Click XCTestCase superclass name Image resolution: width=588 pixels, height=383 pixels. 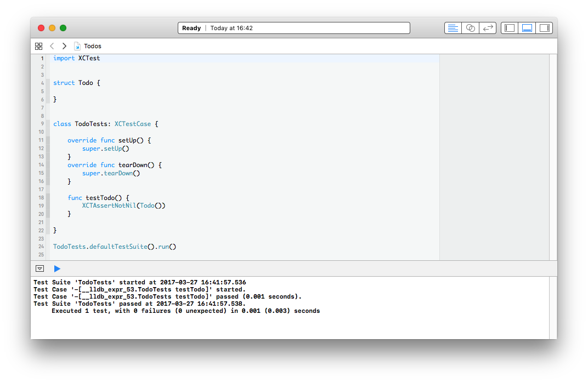click(x=133, y=124)
